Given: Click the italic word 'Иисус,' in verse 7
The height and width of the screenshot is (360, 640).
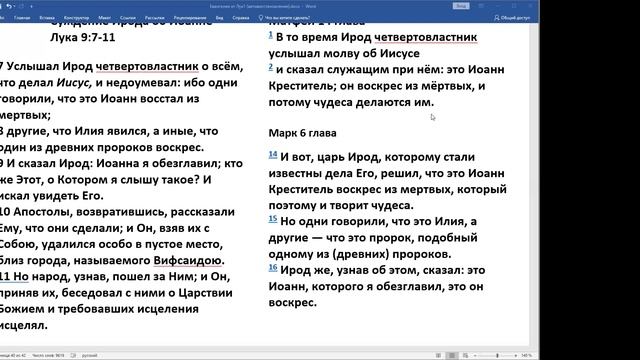Looking at the screenshot, I should [x=74, y=83].
